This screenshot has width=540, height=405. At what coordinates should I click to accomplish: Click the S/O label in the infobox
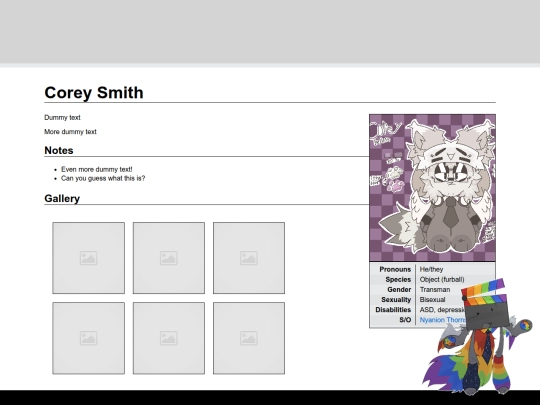(x=405, y=320)
